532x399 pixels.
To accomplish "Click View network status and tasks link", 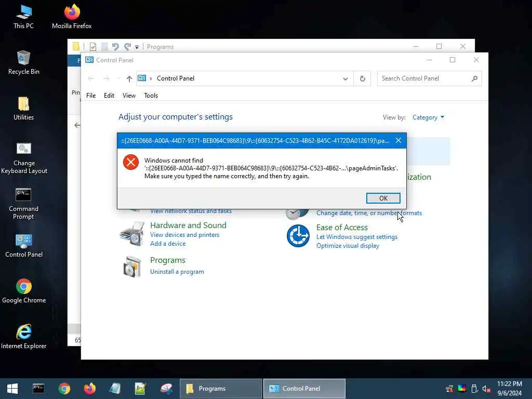I will [191, 211].
